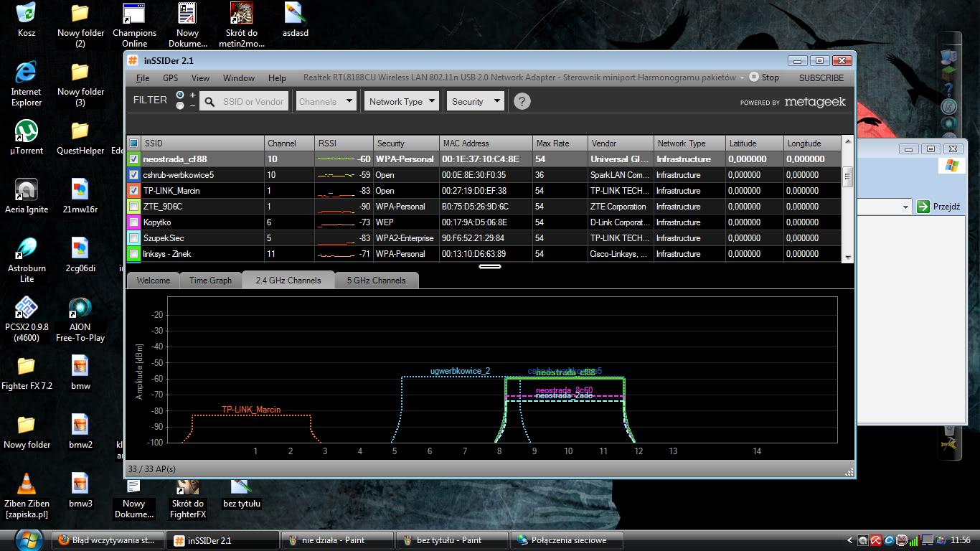Select the plus filter radio button
This screenshot has width=980, height=551.
click(x=180, y=95)
